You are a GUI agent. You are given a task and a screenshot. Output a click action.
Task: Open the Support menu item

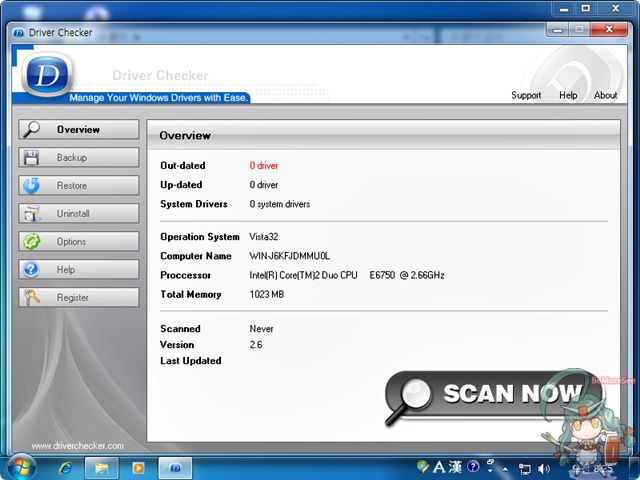[526, 96]
